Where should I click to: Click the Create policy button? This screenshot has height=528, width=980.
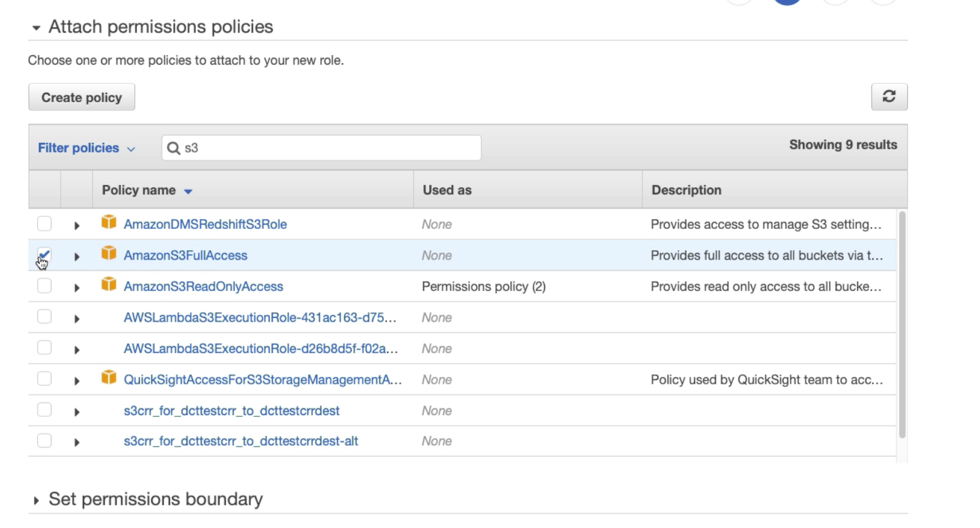coord(82,98)
